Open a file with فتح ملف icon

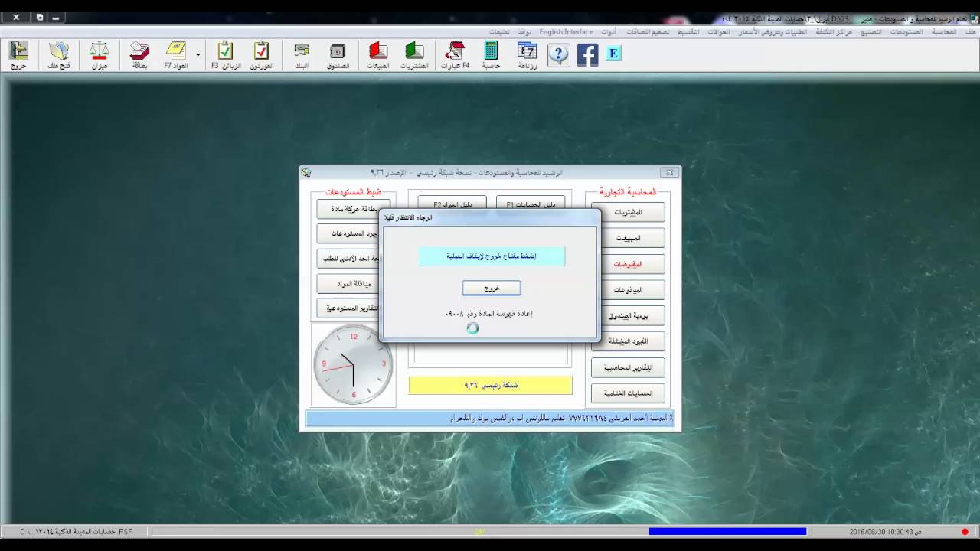(59, 55)
